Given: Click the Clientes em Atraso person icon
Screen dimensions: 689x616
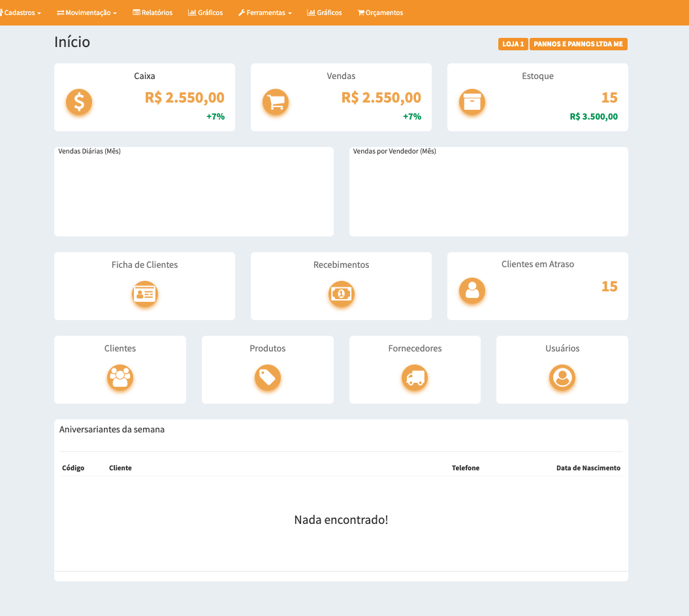Looking at the screenshot, I should click(472, 290).
